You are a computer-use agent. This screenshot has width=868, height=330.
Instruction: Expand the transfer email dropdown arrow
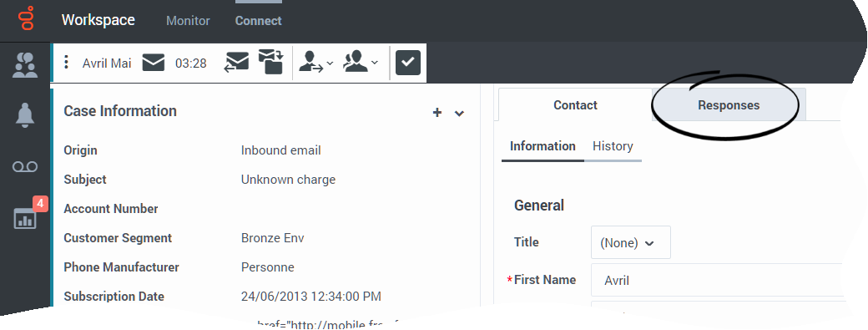(330, 63)
